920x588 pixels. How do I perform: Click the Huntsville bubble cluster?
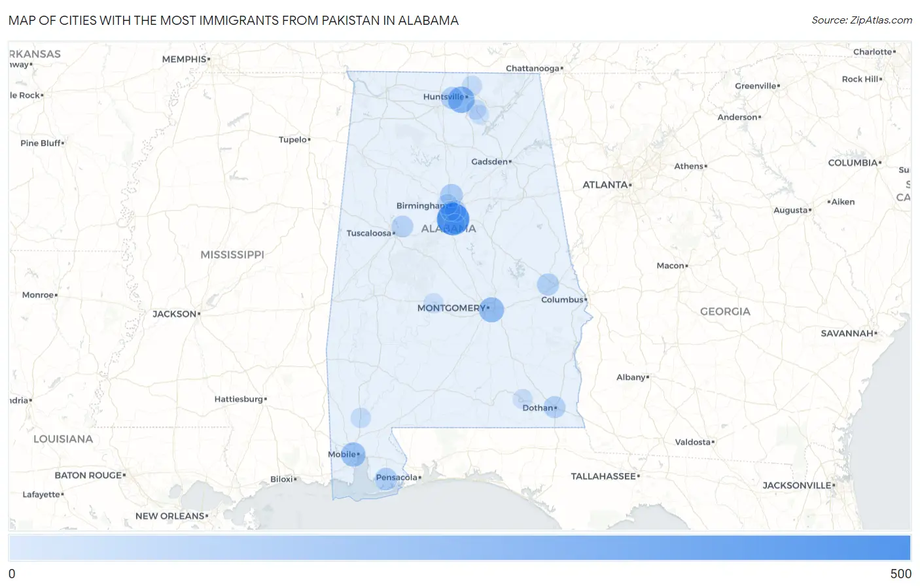(x=461, y=99)
